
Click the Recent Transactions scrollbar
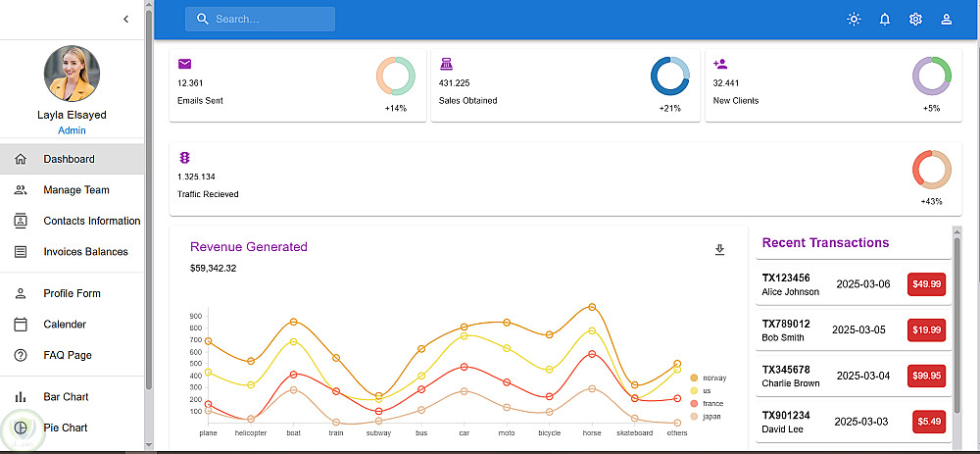957,324
